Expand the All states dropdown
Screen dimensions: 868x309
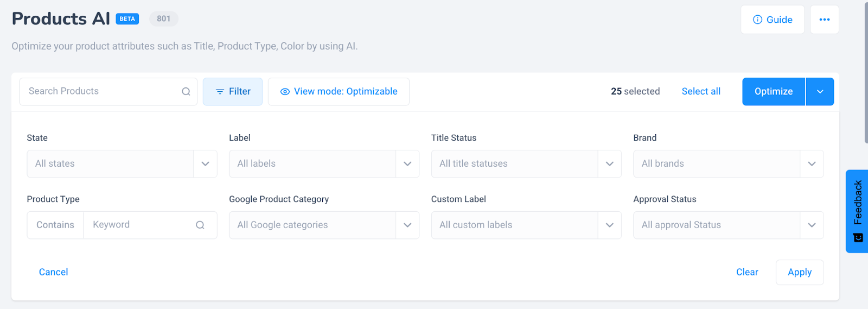(x=122, y=163)
